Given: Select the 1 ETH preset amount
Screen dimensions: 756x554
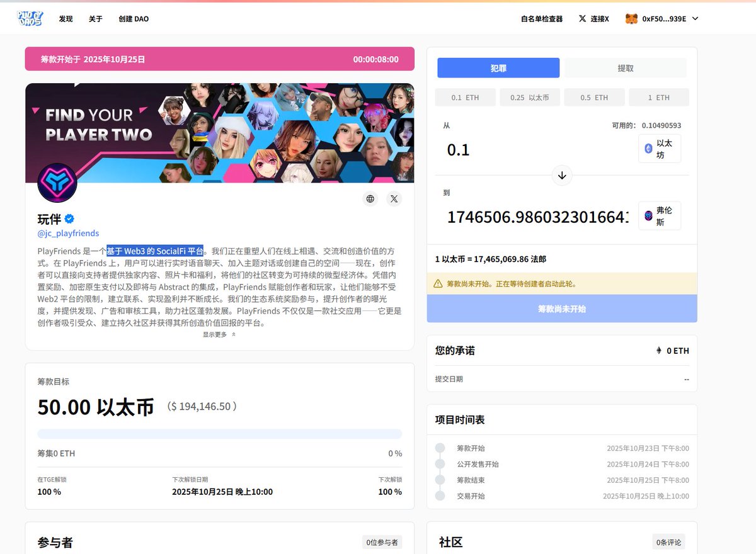Looking at the screenshot, I should (x=658, y=98).
